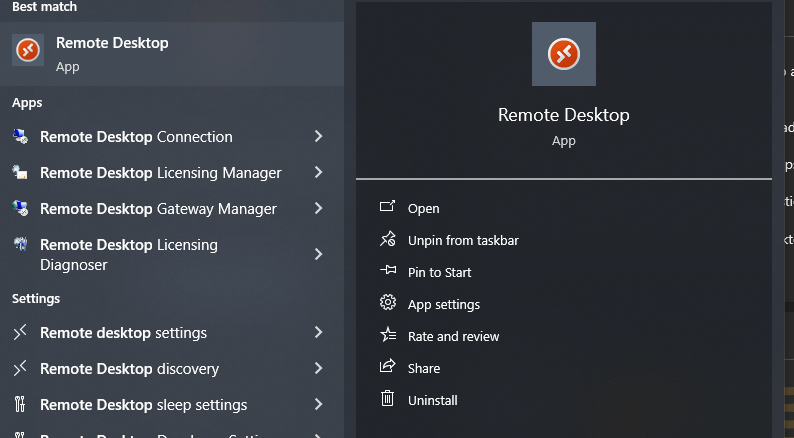The image size is (794, 438).
Task: Choose Share in the actions list
Action: (x=424, y=368)
